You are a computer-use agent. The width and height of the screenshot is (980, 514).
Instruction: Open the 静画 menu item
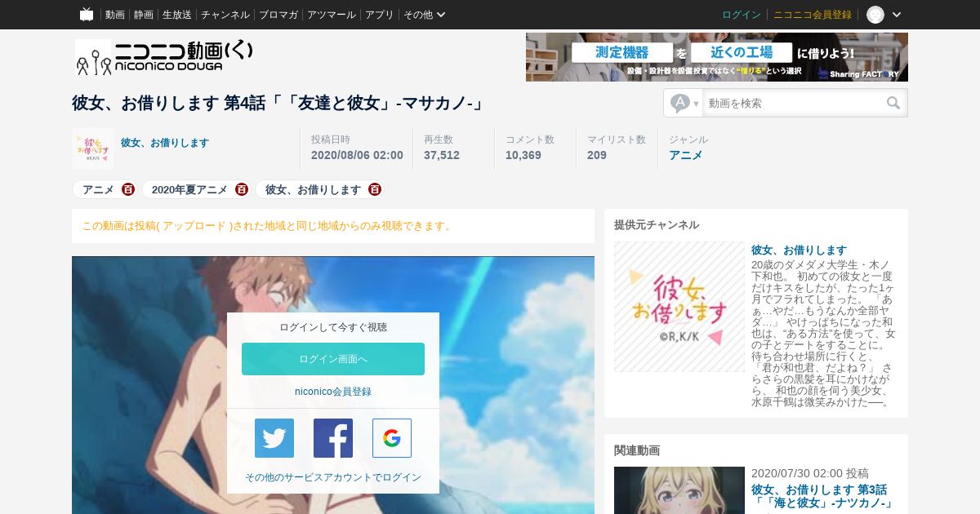[x=144, y=15]
